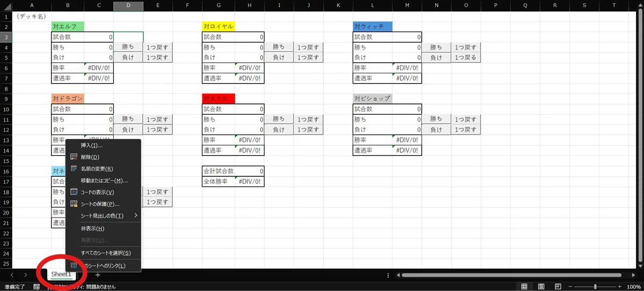
Task: Select the 合計試合数 cell
Action: pos(218,171)
